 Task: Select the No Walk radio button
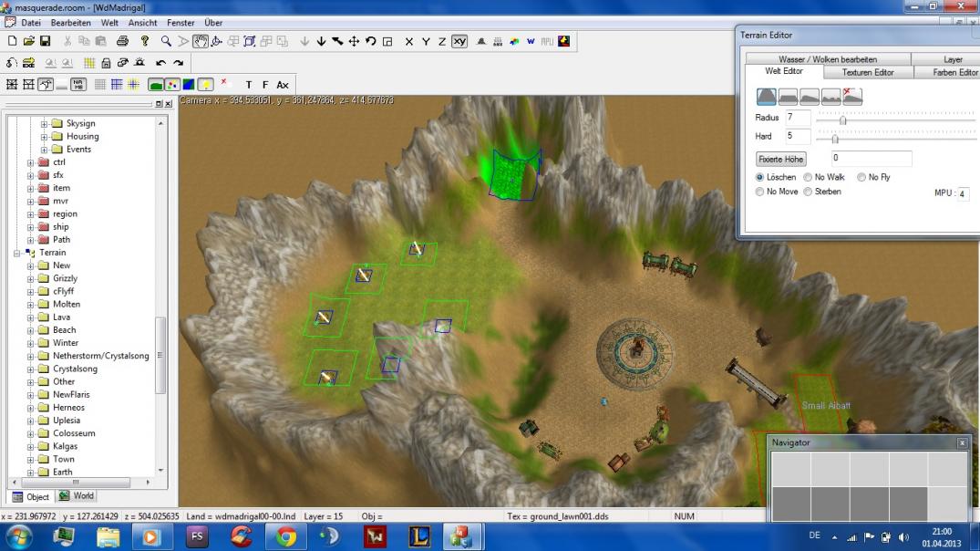[x=807, y=177]
